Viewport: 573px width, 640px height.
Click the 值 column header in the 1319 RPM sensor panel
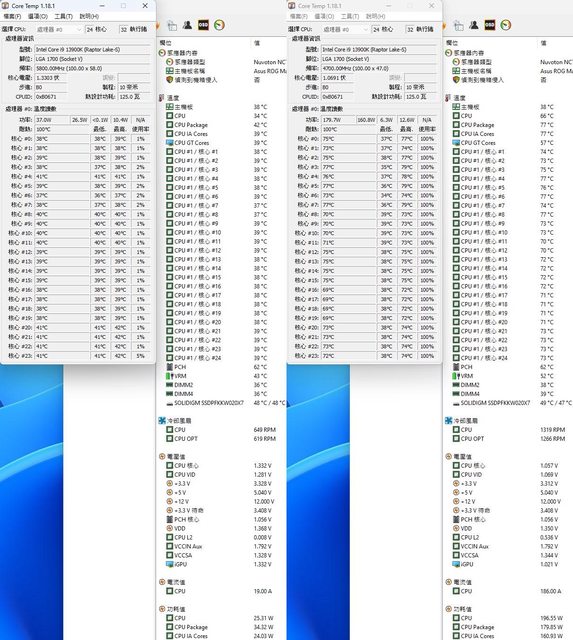coord(543,43)
